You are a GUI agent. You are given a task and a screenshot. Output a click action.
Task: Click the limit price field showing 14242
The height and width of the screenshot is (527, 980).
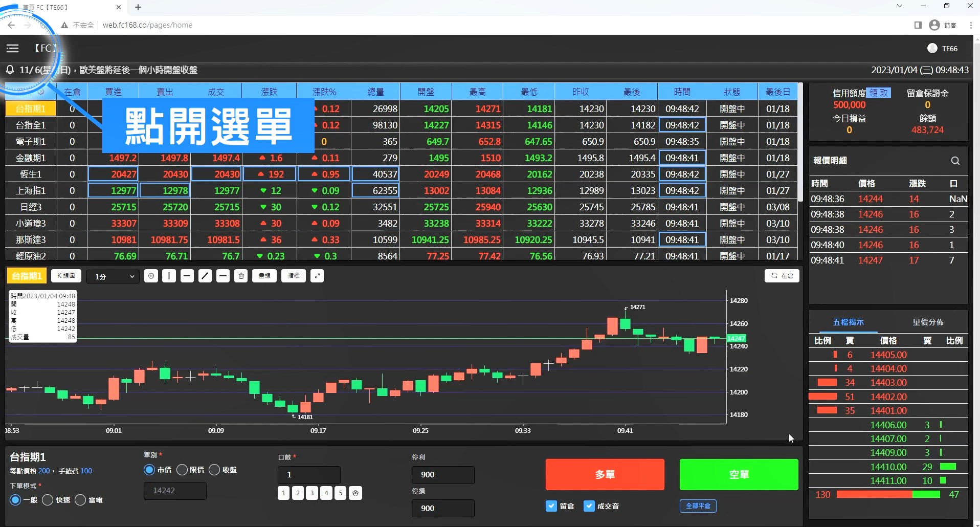point(175,491)
